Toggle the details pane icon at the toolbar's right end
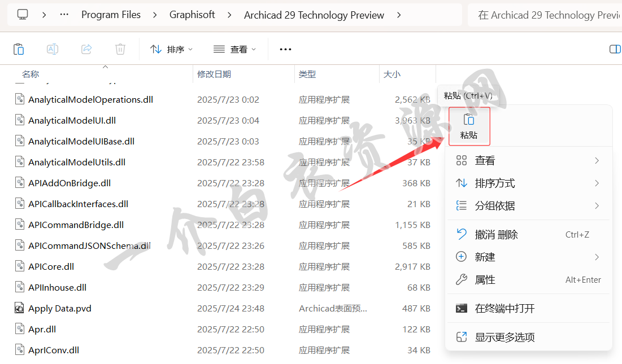Image resolution: width=622 pixels, height=364 pixels. (x=615, y=49)
